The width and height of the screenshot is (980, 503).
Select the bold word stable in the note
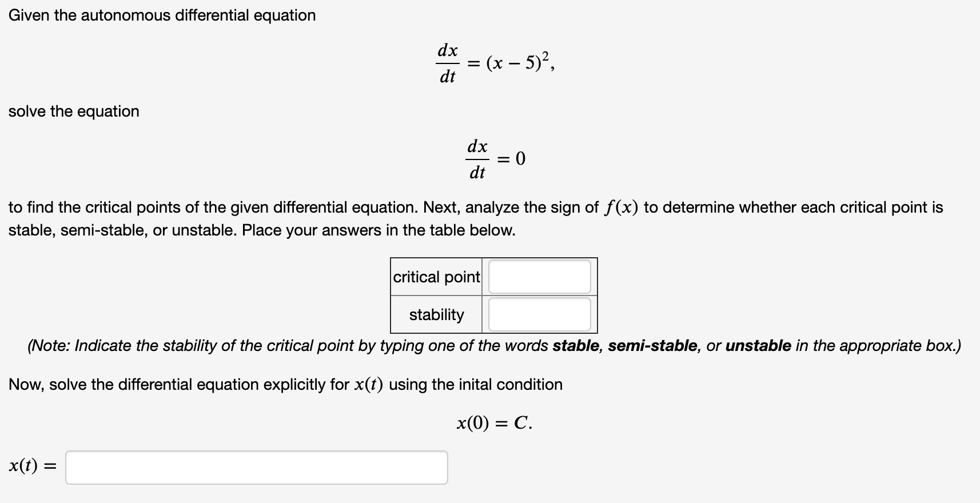[x=576, y=346]
